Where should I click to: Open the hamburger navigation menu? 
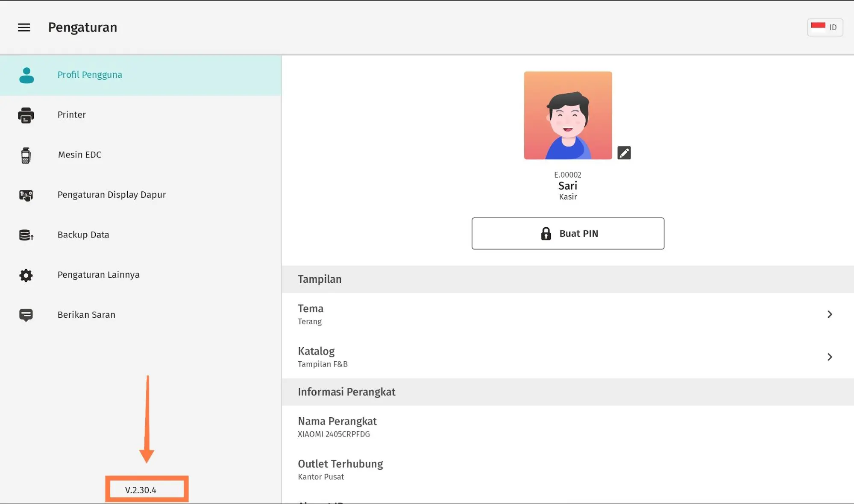click(24, 27)
